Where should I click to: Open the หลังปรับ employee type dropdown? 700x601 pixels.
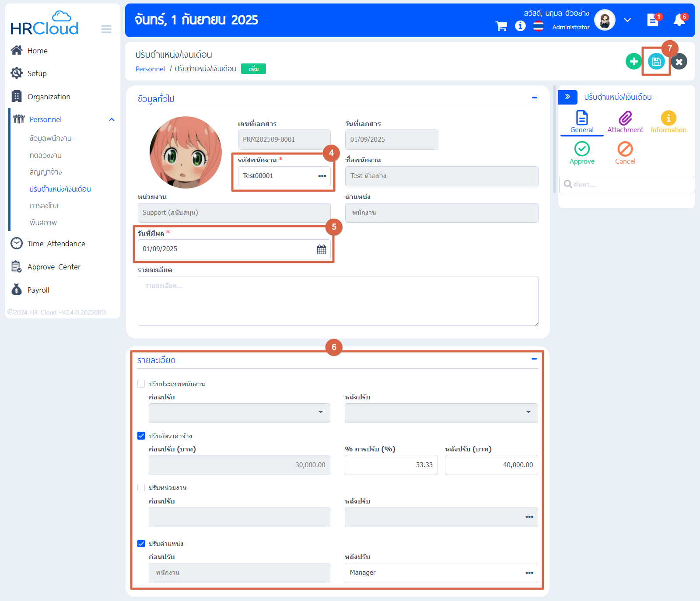coord(441,412)
